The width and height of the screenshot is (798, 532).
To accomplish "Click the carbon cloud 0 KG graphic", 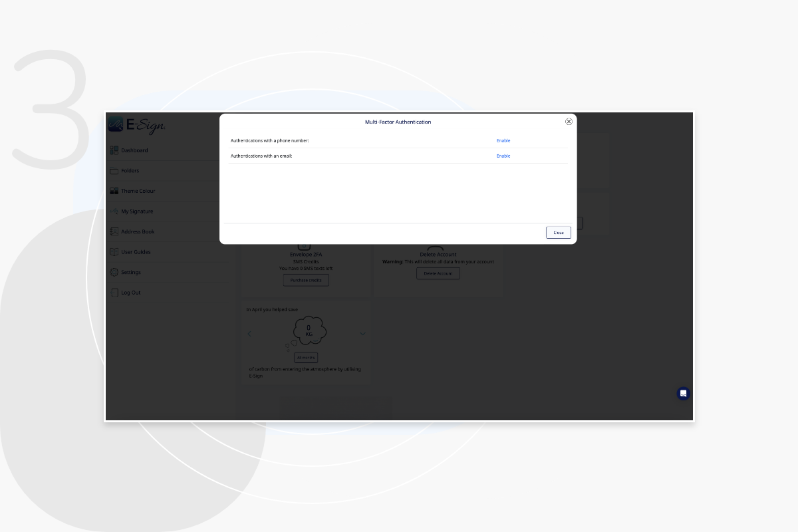I will click(x=309, y=331).
